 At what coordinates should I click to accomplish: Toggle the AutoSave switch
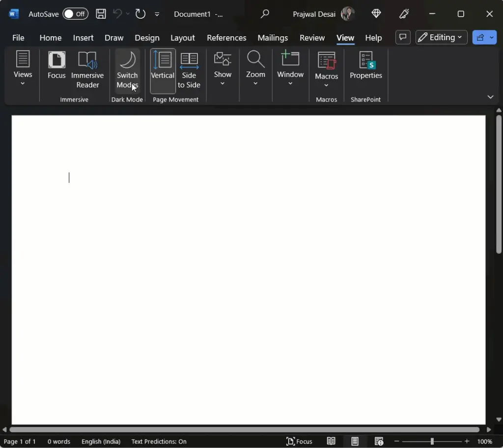pos(75,14)
